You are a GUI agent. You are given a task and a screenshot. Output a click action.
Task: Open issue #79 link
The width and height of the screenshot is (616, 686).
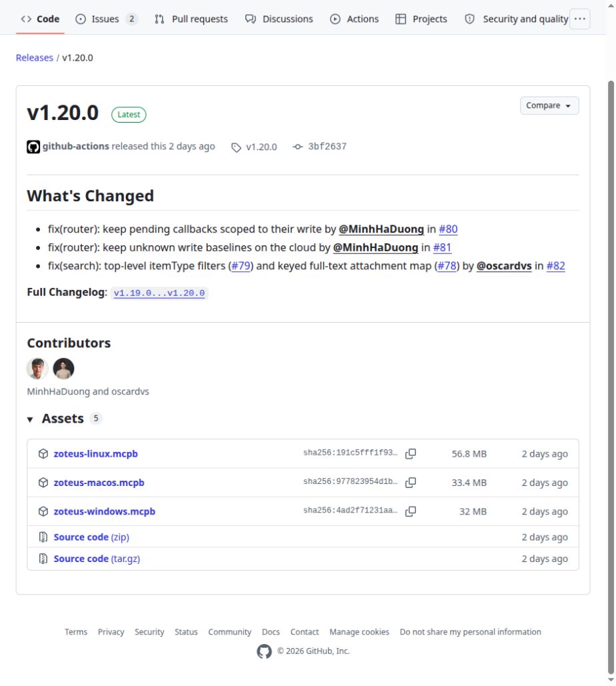241,265
